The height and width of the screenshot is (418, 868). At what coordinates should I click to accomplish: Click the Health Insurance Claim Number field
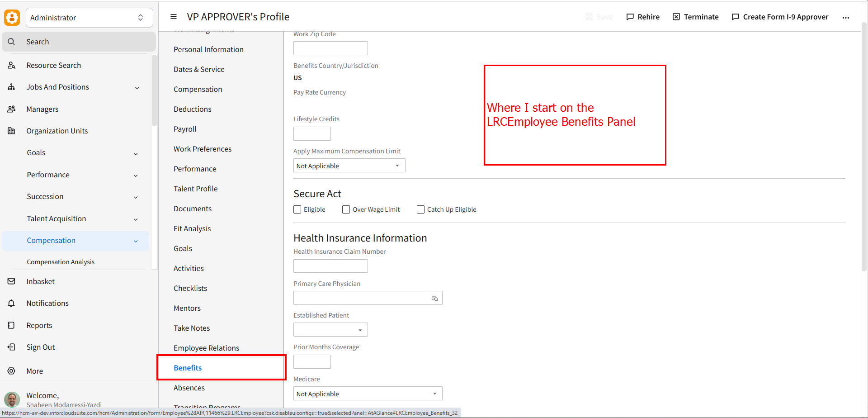coord(330,266)
